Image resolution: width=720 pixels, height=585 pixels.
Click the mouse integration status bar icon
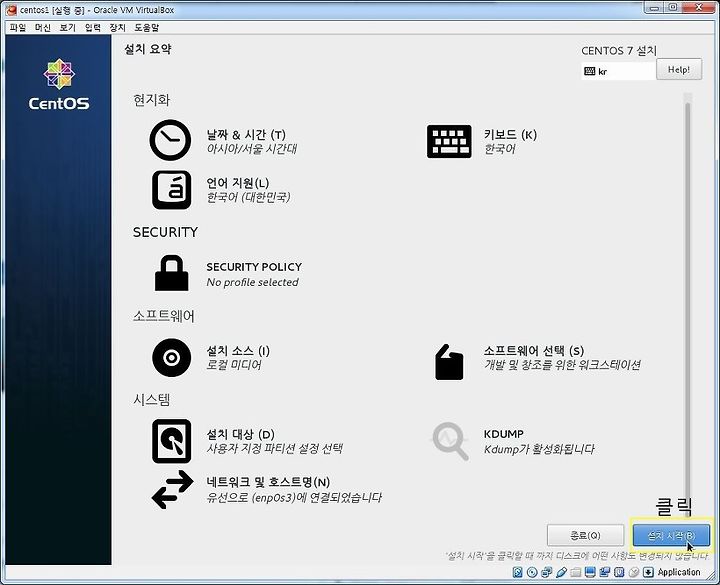pyautogui.click(x=634, y=572)
